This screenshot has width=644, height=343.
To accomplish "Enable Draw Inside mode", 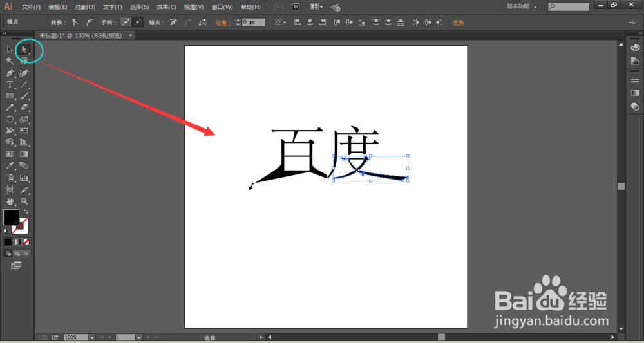I will point(26,254).
